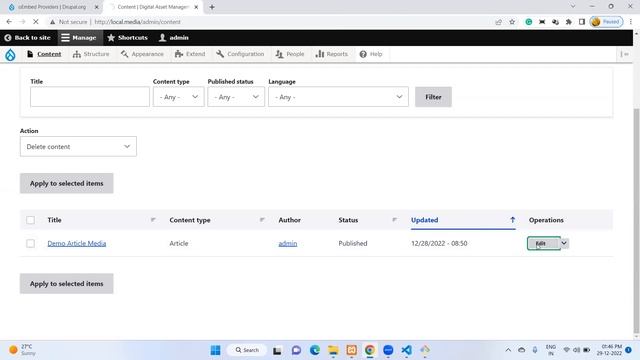Open the Appearance admin menu
Screen dimensions: 640x360
click(x=142, y=54)
